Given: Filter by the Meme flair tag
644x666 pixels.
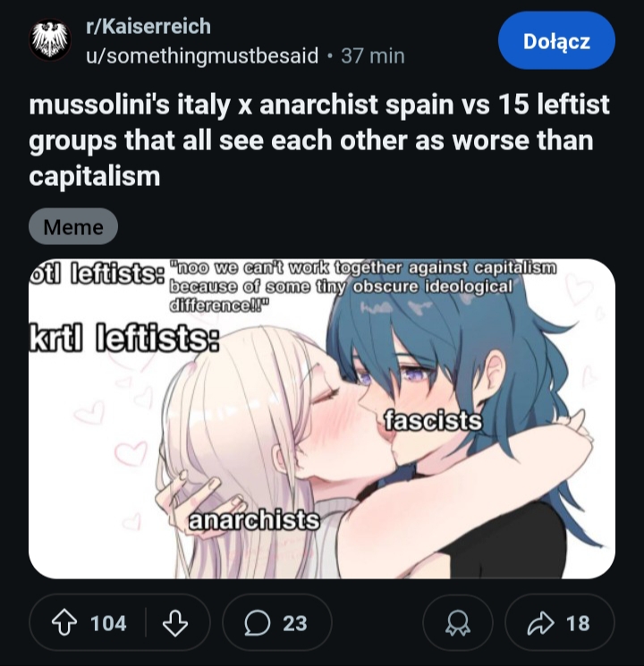Looking at the screenshot, I should tap(73, 226).
